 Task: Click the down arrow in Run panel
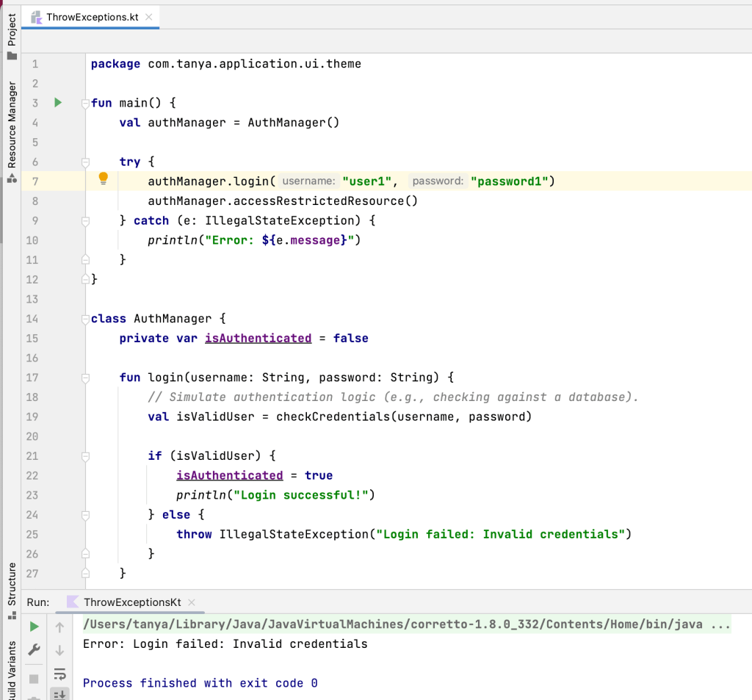pos(60,650)
